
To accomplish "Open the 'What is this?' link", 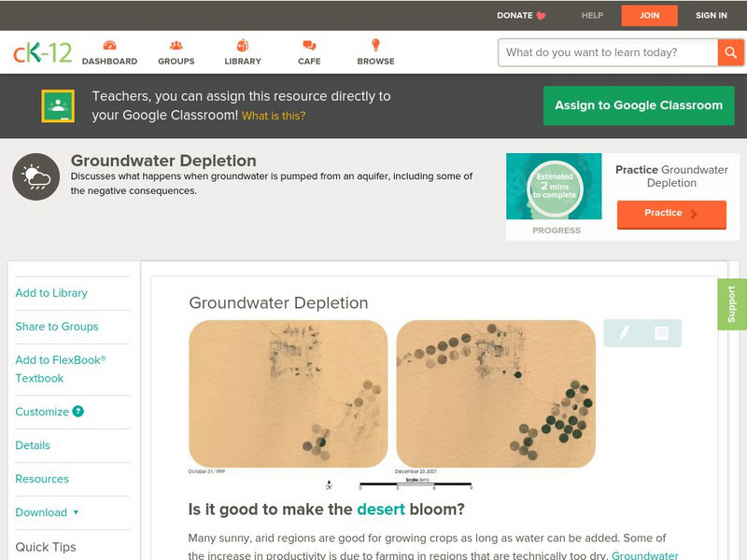I will pyautogui.click(x=274, y=116).
